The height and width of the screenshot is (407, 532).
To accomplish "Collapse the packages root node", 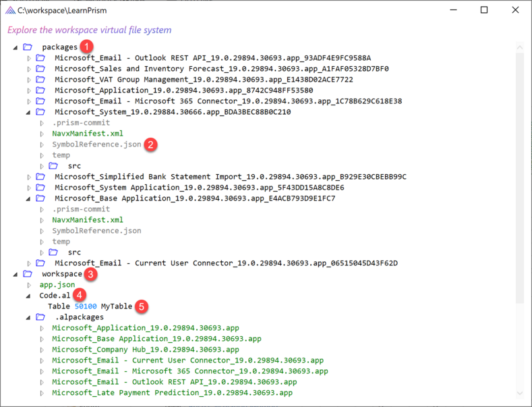I will click(x=16, y=47).
